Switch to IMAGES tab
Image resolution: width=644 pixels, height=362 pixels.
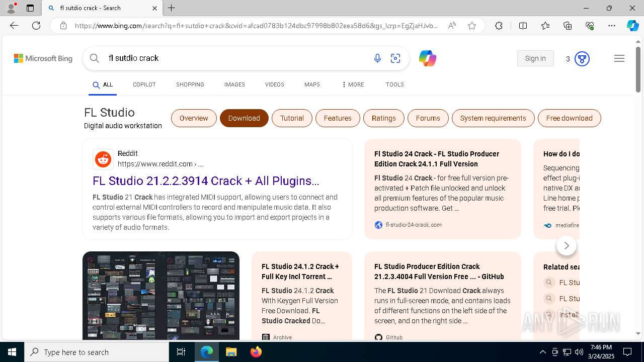point(234,85)
